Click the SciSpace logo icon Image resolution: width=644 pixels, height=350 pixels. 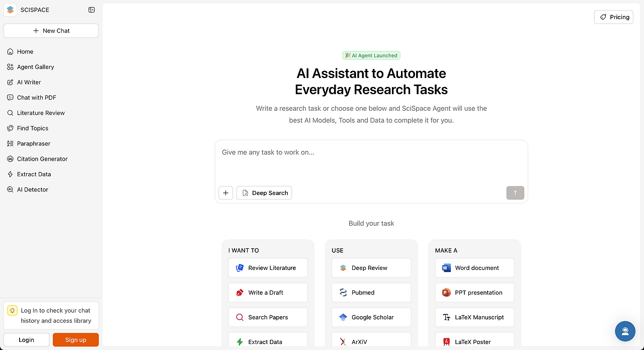point(10,10)
